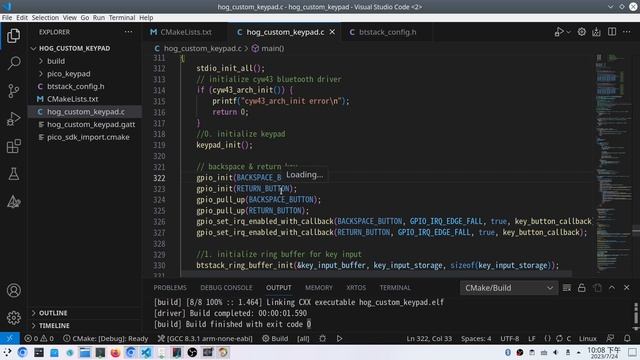Viewport: 640px width, 360px height.
Task: Clear the output panel
Action: click(x=567, y=288)
